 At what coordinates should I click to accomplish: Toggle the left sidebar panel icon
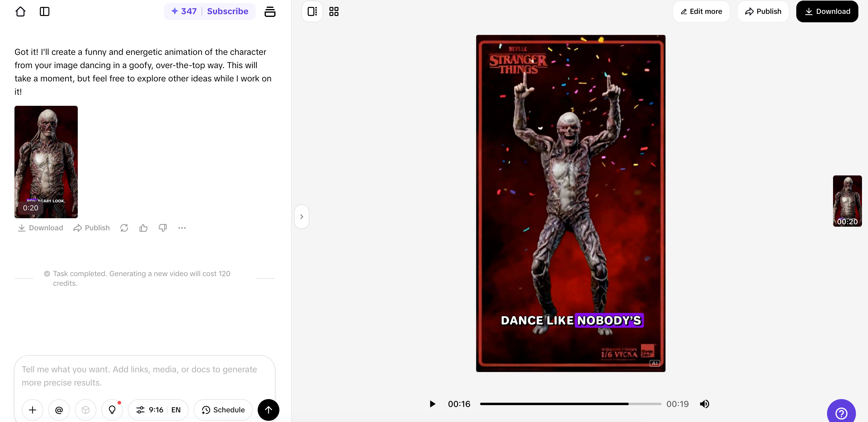tap(45, 11)
